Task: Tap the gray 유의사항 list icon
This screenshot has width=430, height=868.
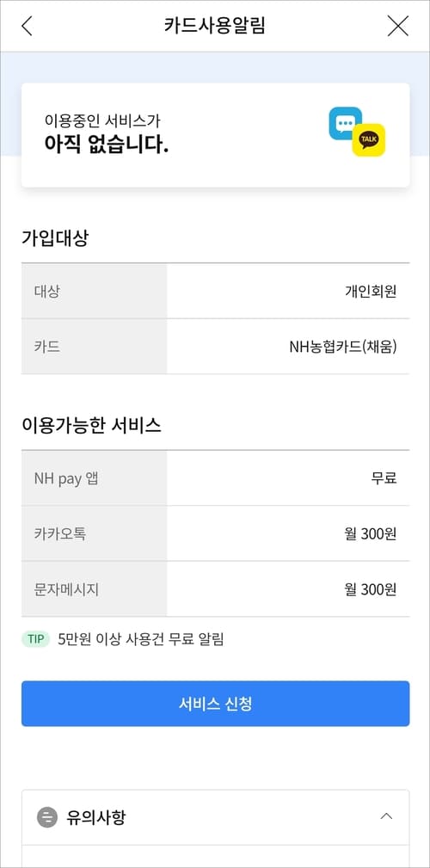Action: pyautogui.click(x=47, y=817)
